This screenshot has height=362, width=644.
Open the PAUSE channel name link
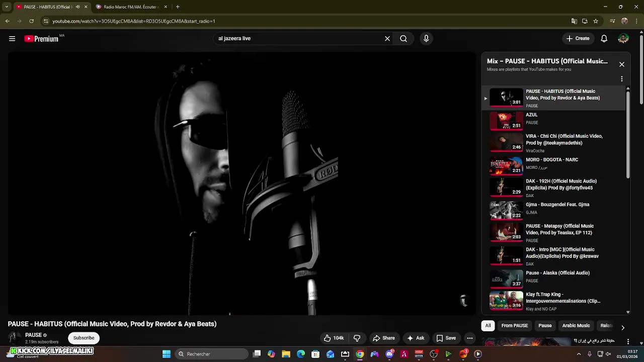coord(33,335)
